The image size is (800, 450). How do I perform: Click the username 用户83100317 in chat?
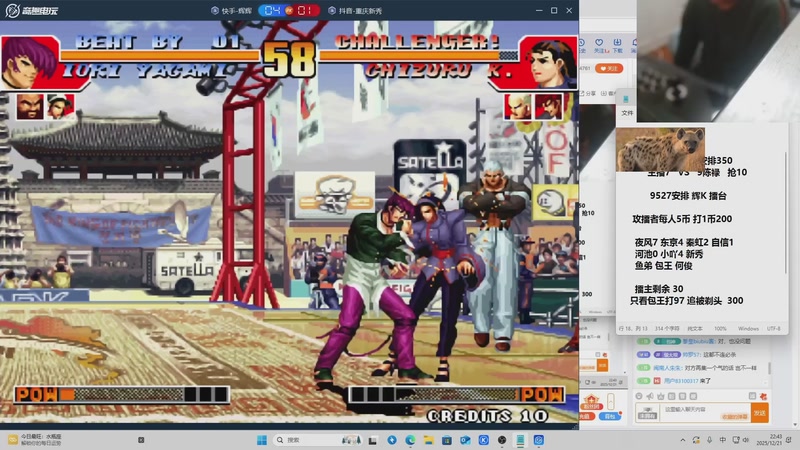click(682, 381)
